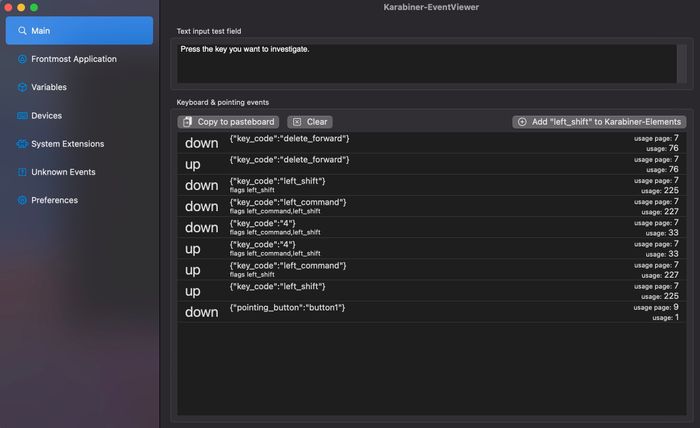
Task: Select the up "delete_forward" event row
Action: pyautogui.click(x=432, y=164)
